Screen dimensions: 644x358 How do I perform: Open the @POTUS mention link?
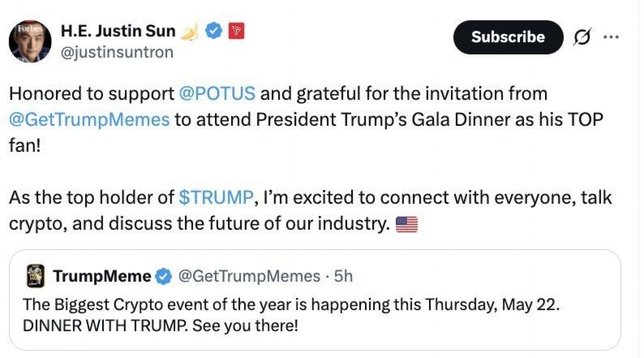pos(217,93)
